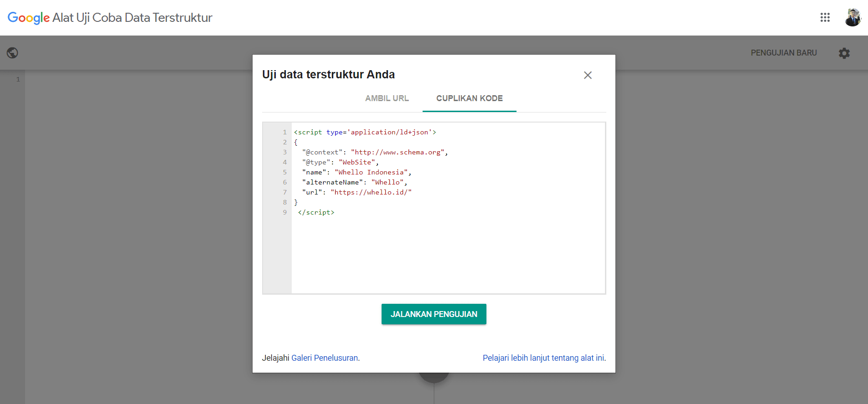The width and height of the screenshot is (868, 404).
Task: Click Pelajari lebih lanjut tentang alat ini
Action: 543,358
